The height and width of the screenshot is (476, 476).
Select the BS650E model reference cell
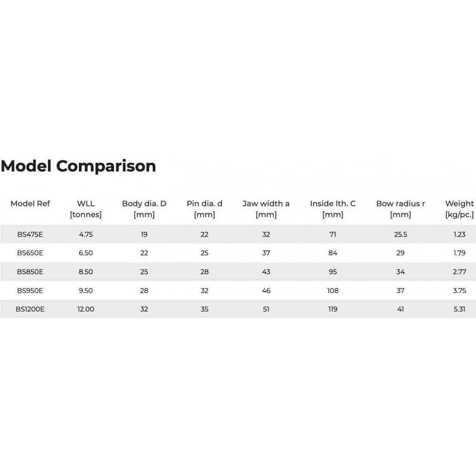[x=30, y=253]
